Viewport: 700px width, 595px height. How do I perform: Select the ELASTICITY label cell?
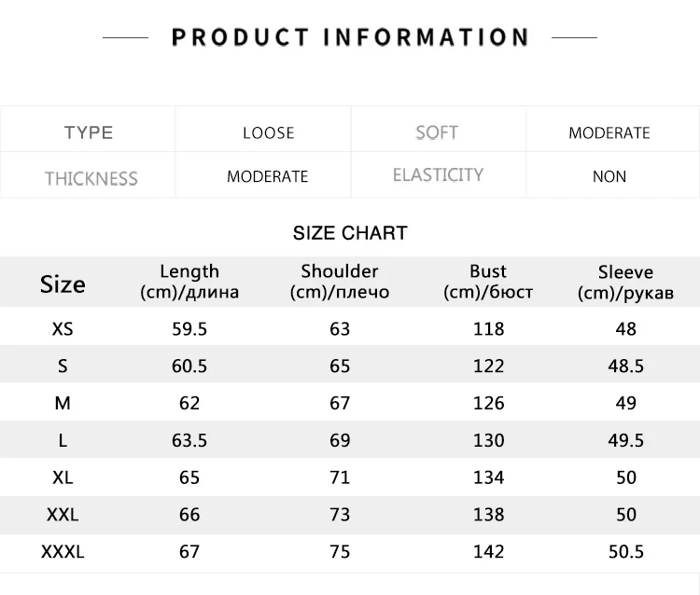[438, 174]
